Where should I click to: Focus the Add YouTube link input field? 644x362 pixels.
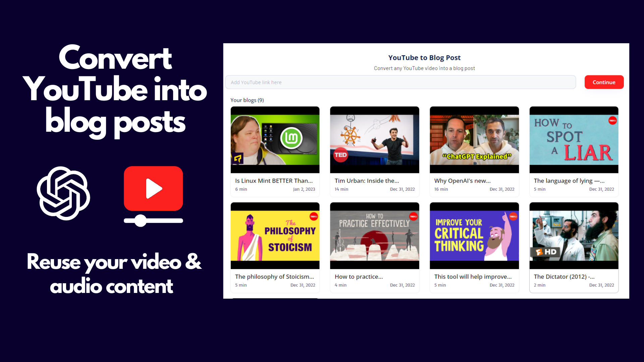pos(400,82)
